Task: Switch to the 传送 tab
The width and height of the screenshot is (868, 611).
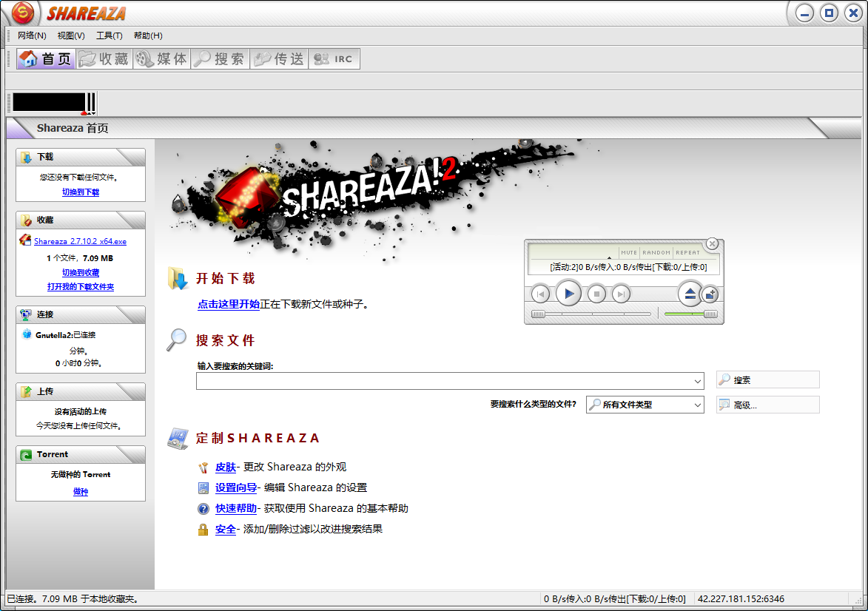Action: click(279, 58)
